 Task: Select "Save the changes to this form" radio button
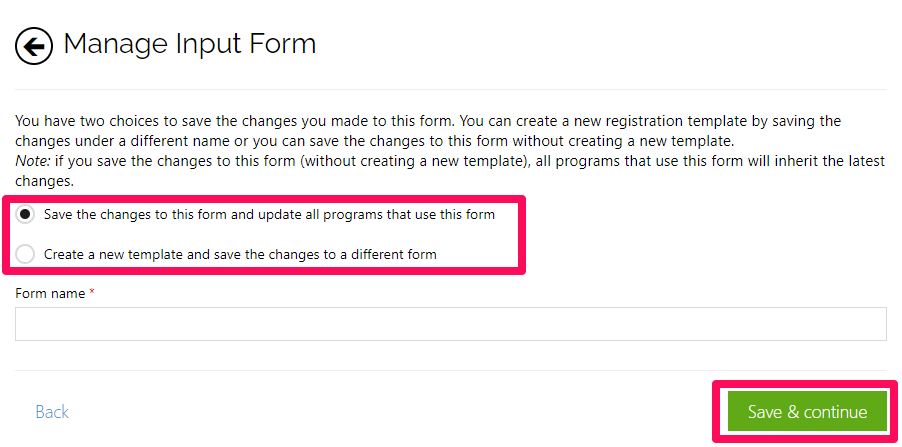(x=25, y=215)
